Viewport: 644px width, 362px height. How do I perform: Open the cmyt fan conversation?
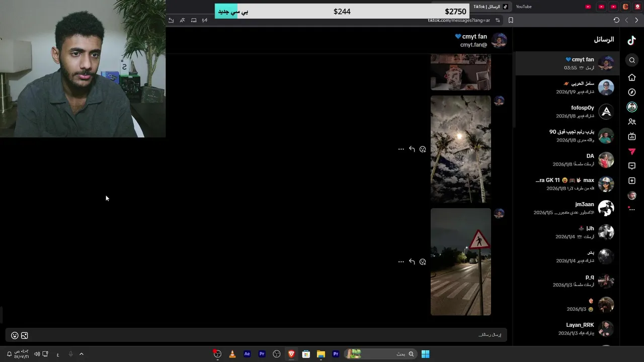pos(567,63)
